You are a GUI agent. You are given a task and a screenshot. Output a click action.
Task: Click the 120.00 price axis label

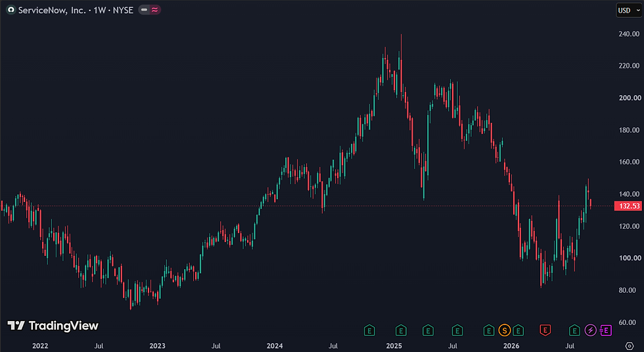(629, 226)
